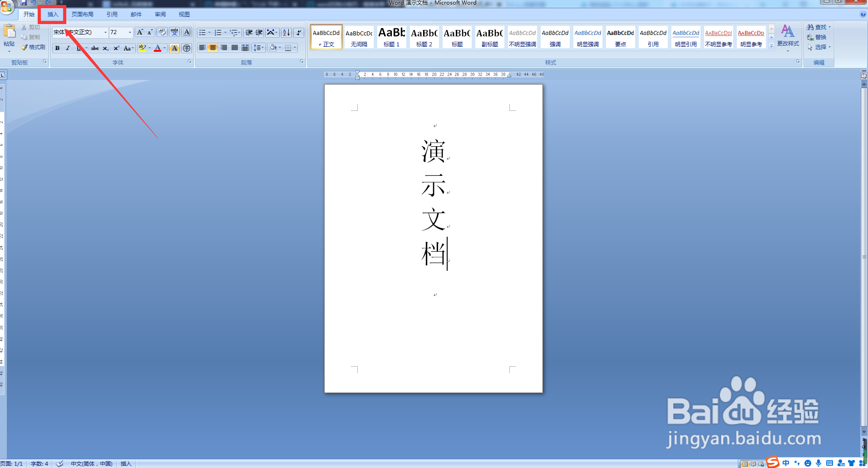Image resolution: width=868 pixels, height=468 pixels.
Task: Open borders dropdown arrow
Action: 295,48
